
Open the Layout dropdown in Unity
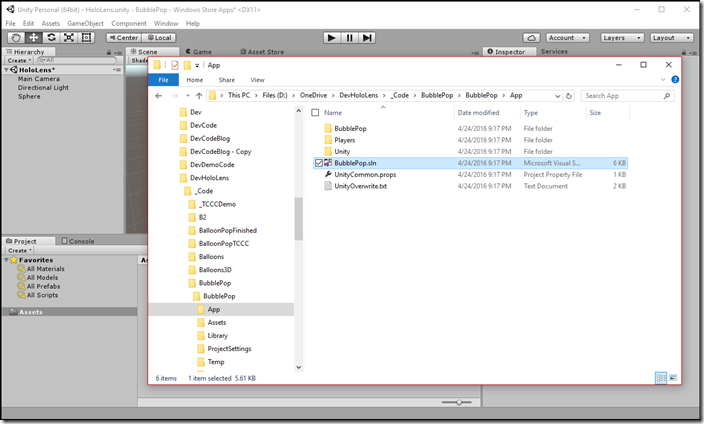coord(672,38)
